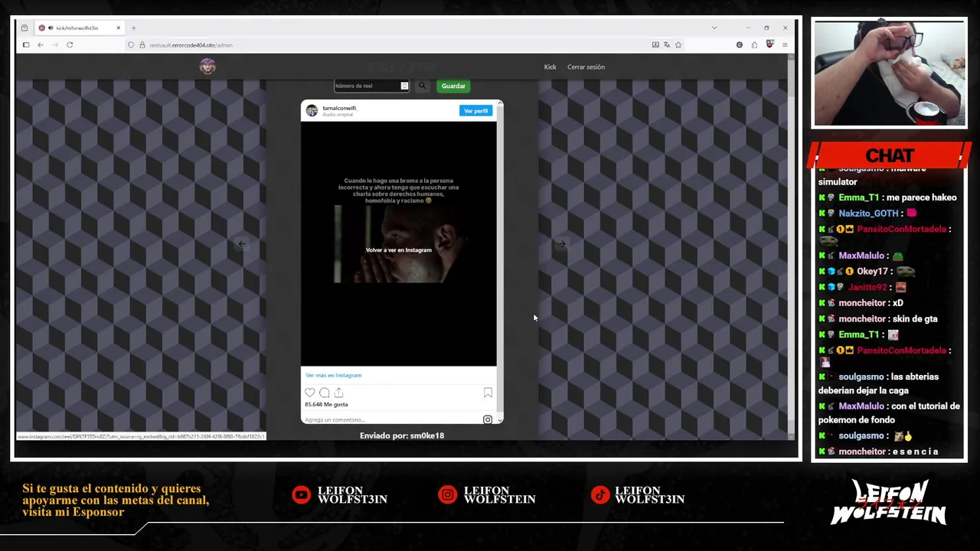The image size is (980, 551).
Task: Go to next reel with the right arrow
Action: tap(561, 244)
